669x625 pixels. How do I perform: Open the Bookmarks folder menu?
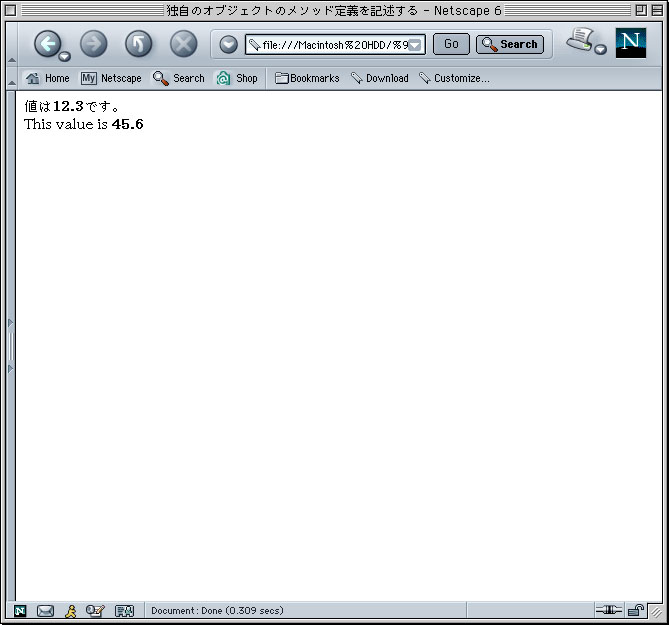pyautogui.click(x=307, y=78)
